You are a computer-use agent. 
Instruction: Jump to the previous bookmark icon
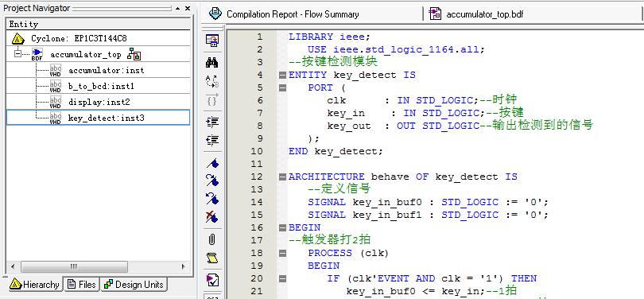pos(212,199)
